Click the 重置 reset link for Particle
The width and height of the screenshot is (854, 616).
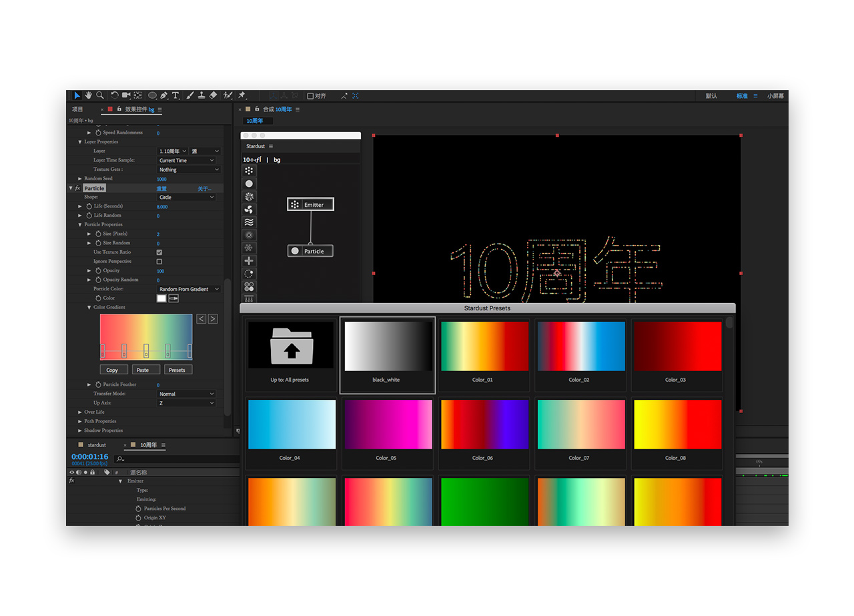(x=161, y=189)
